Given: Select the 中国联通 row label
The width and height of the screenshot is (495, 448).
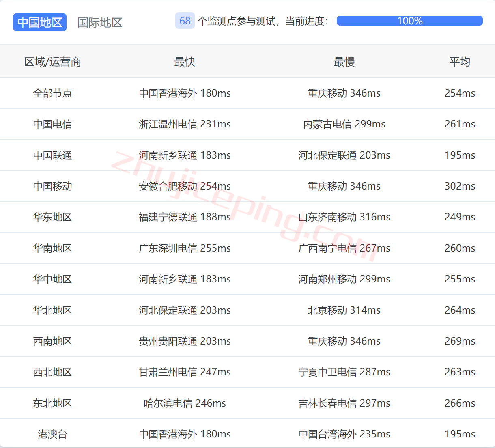Looking at the screenshot, I should pyautogui.click(x=53, y=155).
